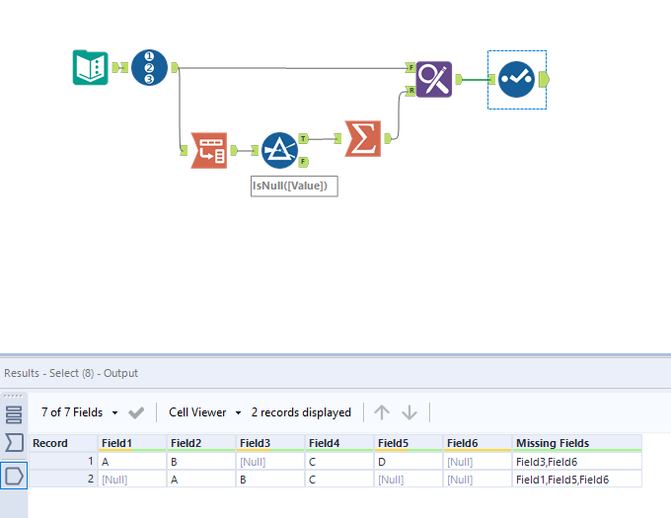Jump to previous record with up arrow
Screen dimensions: 671x518
(x=382, y=412)
